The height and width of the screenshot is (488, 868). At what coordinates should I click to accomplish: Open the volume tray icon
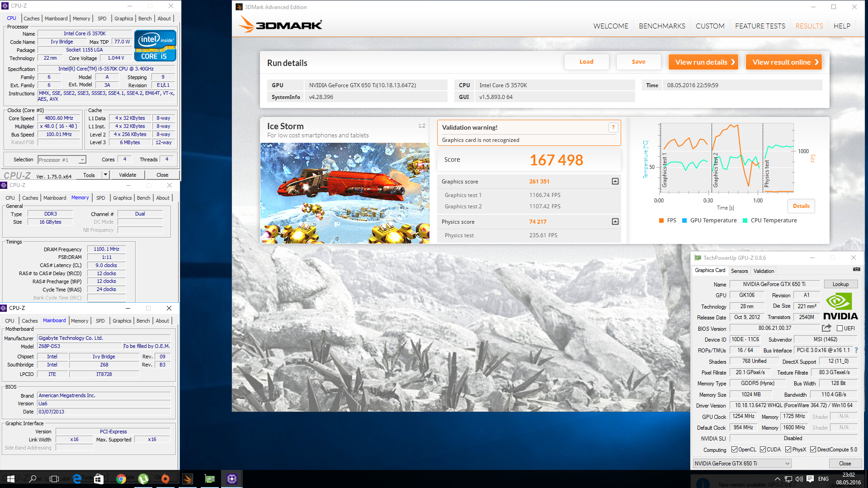(799, 479)
